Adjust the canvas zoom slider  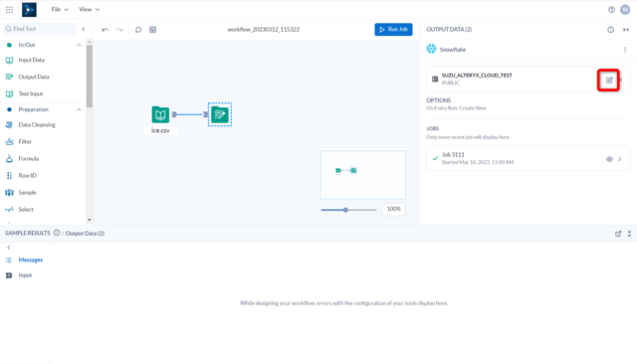tap(345, 210)
